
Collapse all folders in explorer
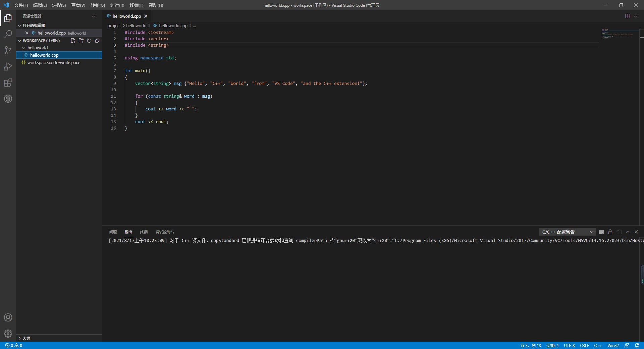[x=97, y=41]
